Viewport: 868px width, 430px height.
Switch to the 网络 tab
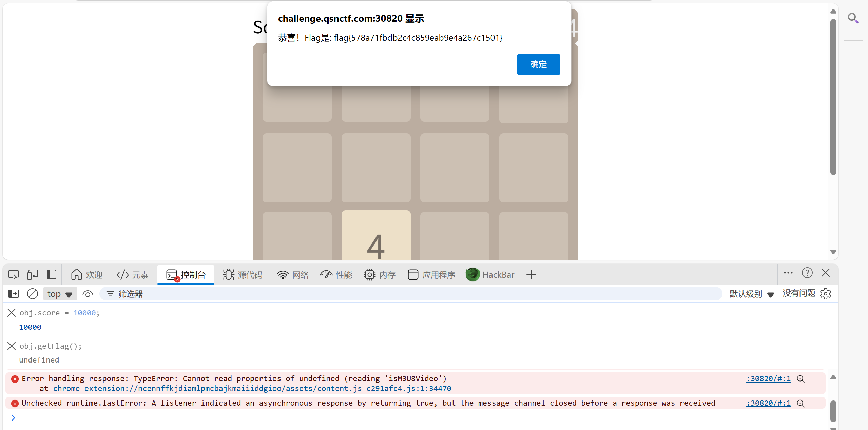[293, 275]
